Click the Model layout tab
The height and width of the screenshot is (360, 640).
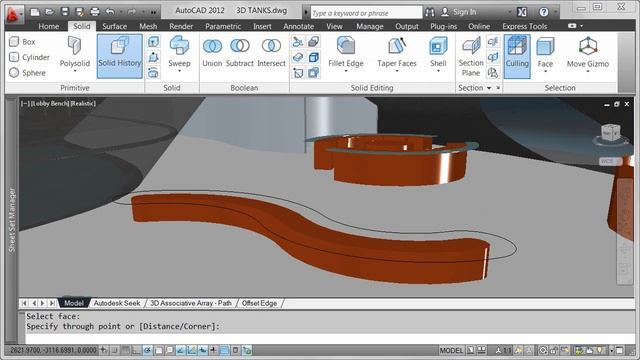[74, 303]
